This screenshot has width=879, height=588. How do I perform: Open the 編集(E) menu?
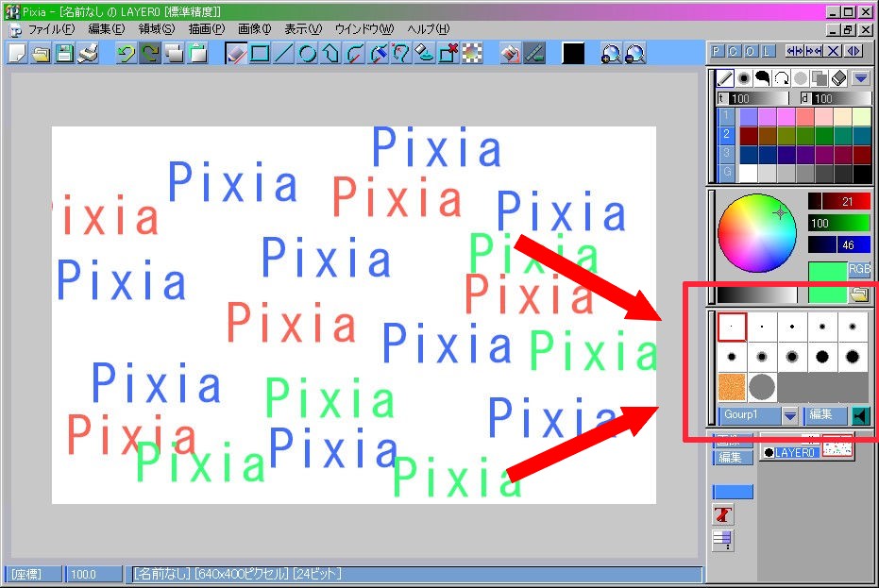106,29
